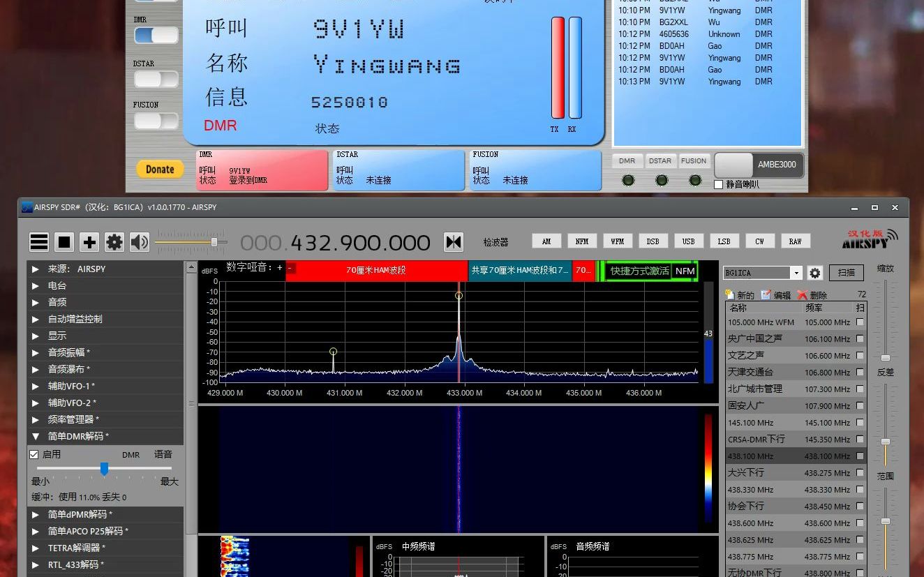The image size is (924, 577).
Task: Toggle the FUSION switch in the upper window
Action: pyautogui.click(x=156, y=121)
